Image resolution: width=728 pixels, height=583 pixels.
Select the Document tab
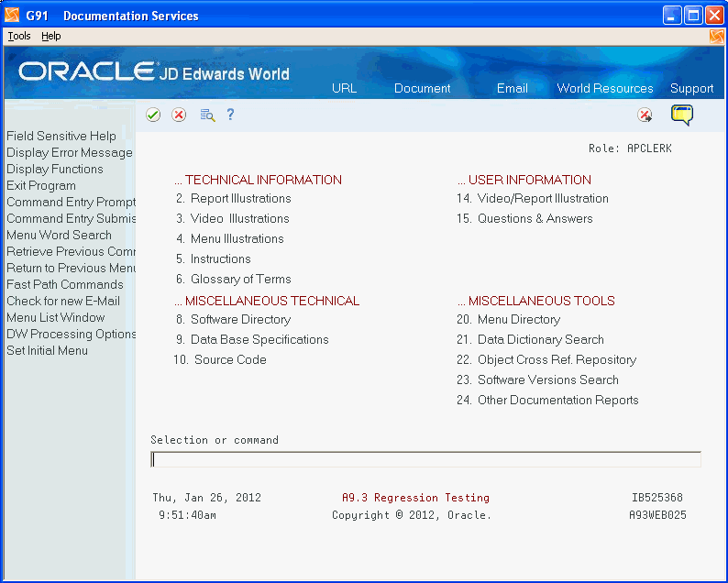(422, 88)
